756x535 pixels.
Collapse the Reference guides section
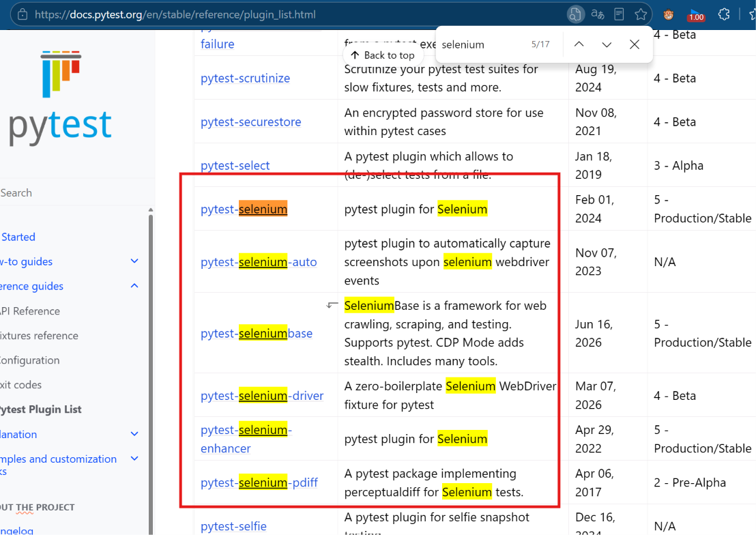(x=134, y=286)
